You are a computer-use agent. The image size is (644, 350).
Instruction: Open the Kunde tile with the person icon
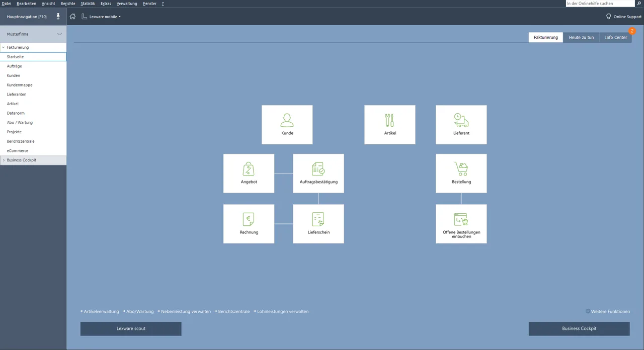point(287,125)
